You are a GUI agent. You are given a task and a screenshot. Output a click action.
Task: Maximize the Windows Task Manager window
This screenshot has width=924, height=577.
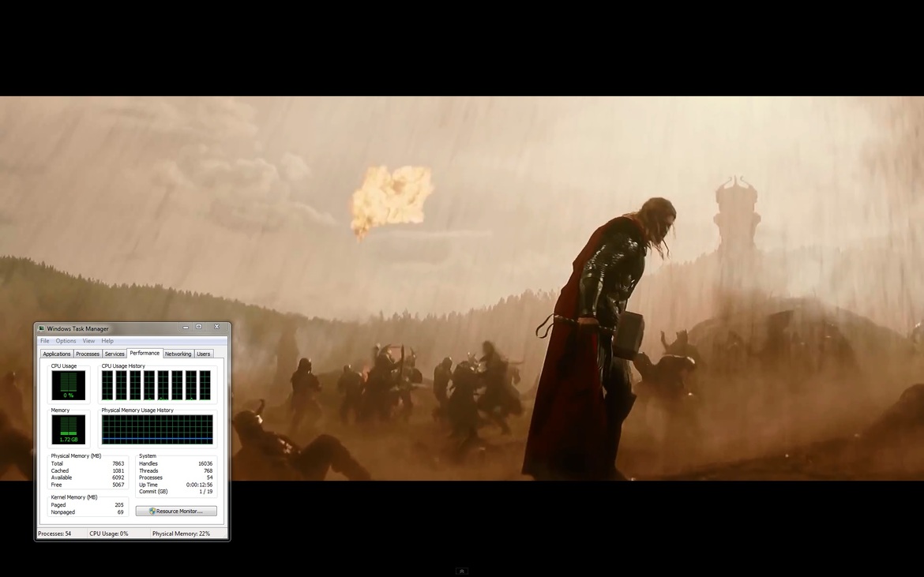(x=198, y=327)
